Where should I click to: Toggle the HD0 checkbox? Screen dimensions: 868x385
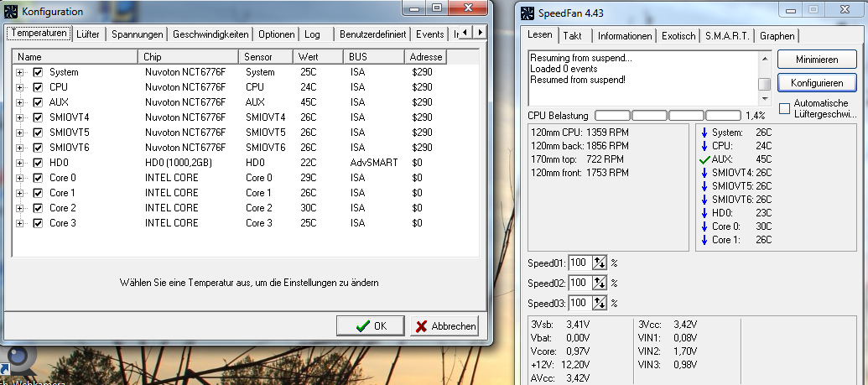click(x=39, y=163)
